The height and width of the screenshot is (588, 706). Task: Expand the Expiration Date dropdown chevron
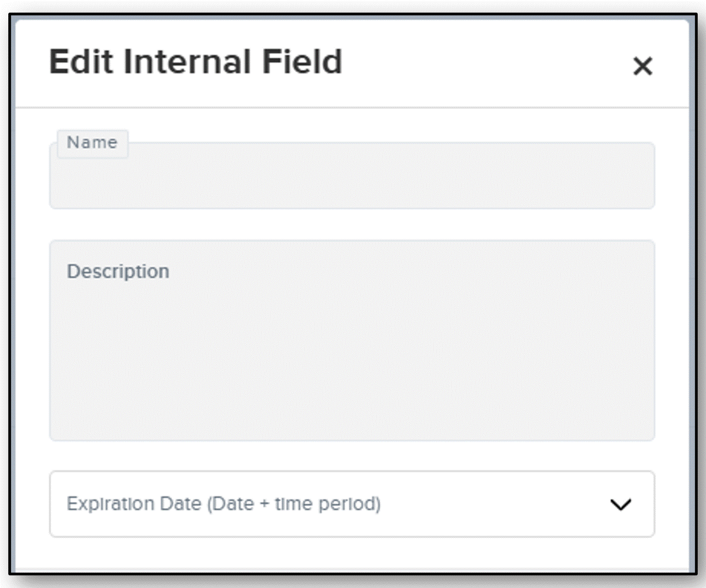(620, 504)
